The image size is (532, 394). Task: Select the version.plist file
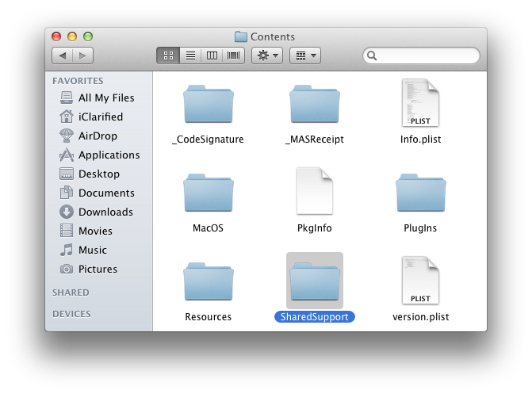click(x=420, y=283)
